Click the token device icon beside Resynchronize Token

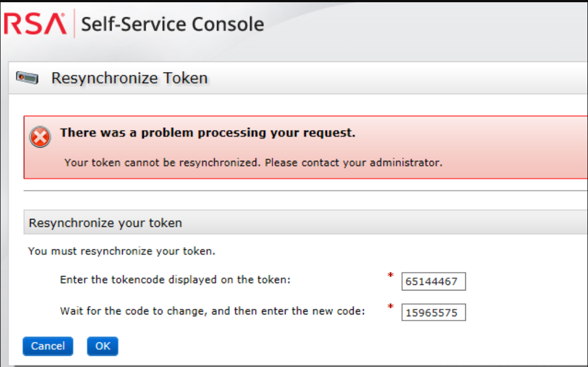(27, 78)
